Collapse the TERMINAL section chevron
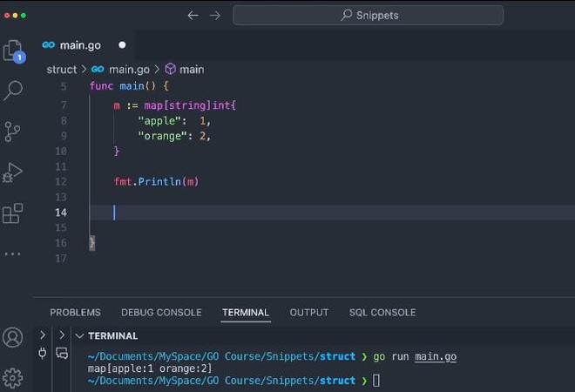575x392 pixels. (x=79, y=336)
